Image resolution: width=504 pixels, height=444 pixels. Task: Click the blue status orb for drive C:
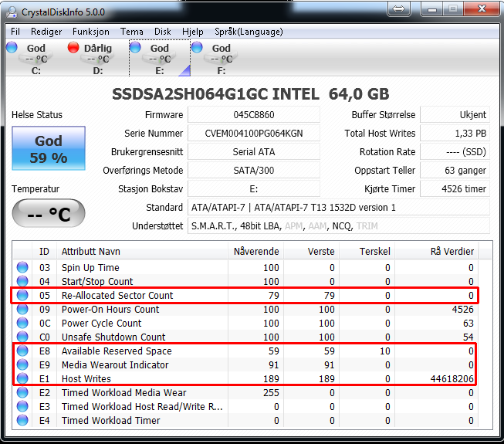[x=12, y=47]
